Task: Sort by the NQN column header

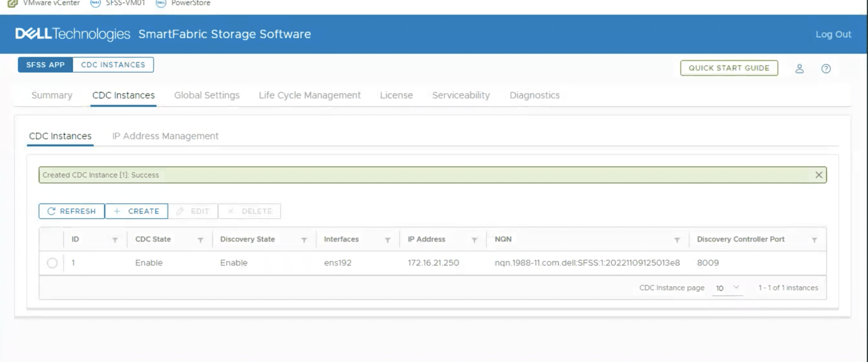Action: click(503, 239)
